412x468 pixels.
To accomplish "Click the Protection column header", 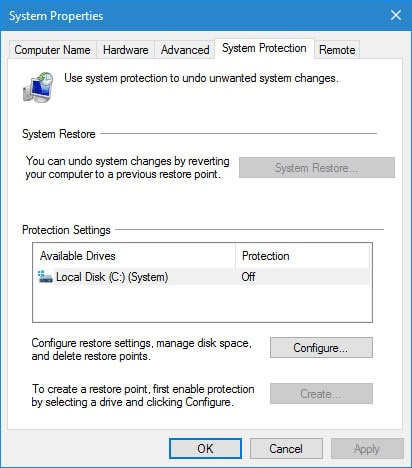I will 302,256.
